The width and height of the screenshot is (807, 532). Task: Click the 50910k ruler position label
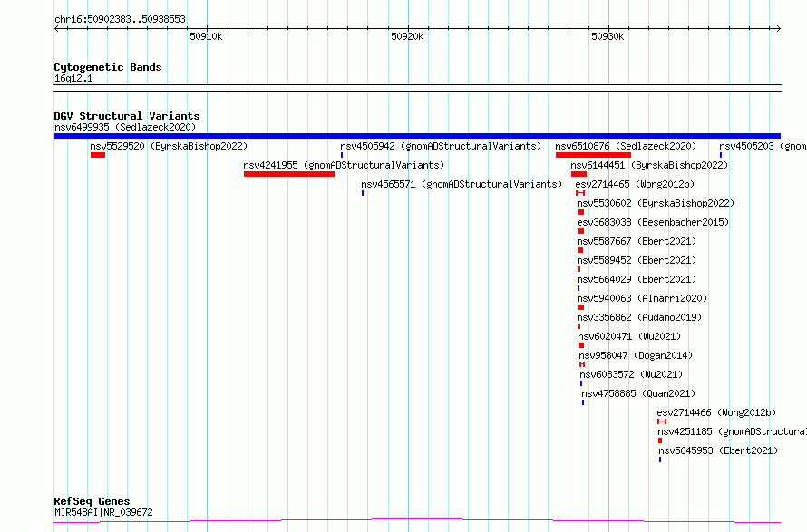pos(206,36)
